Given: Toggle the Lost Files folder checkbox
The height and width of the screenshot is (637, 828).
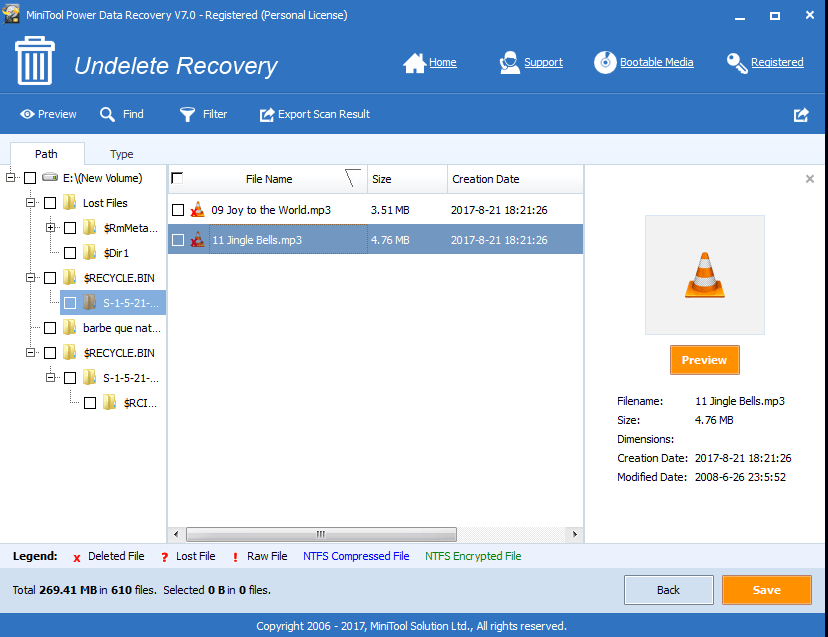Looking at the screenshot, I should point(50,203).
